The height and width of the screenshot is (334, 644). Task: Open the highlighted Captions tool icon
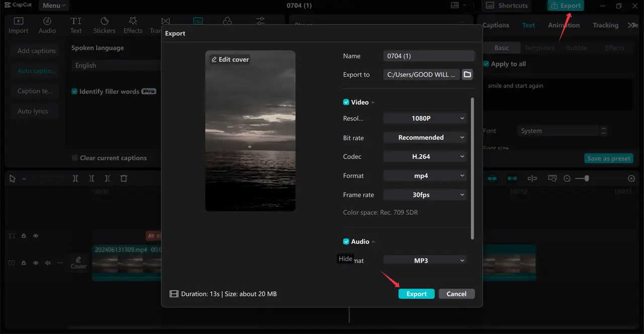198,21
